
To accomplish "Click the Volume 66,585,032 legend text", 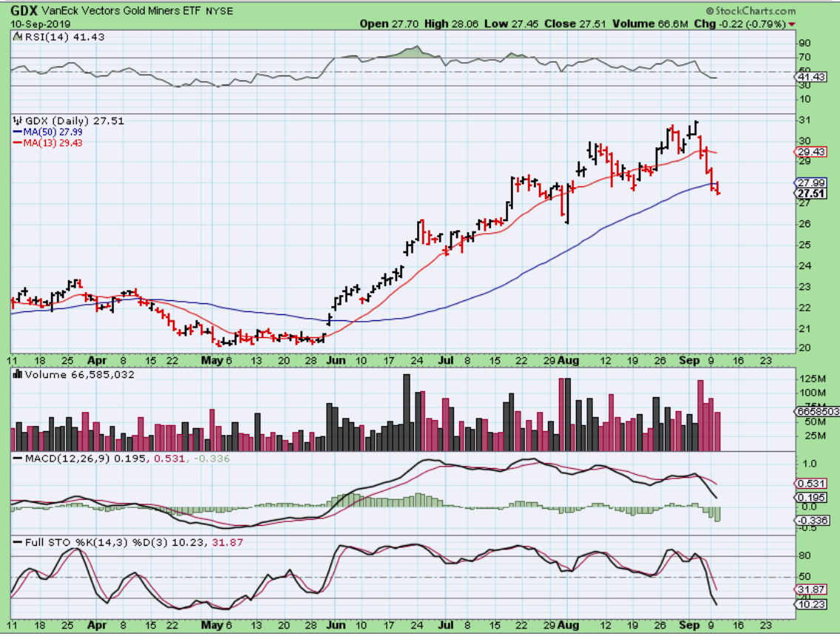I will coord(79,374).
